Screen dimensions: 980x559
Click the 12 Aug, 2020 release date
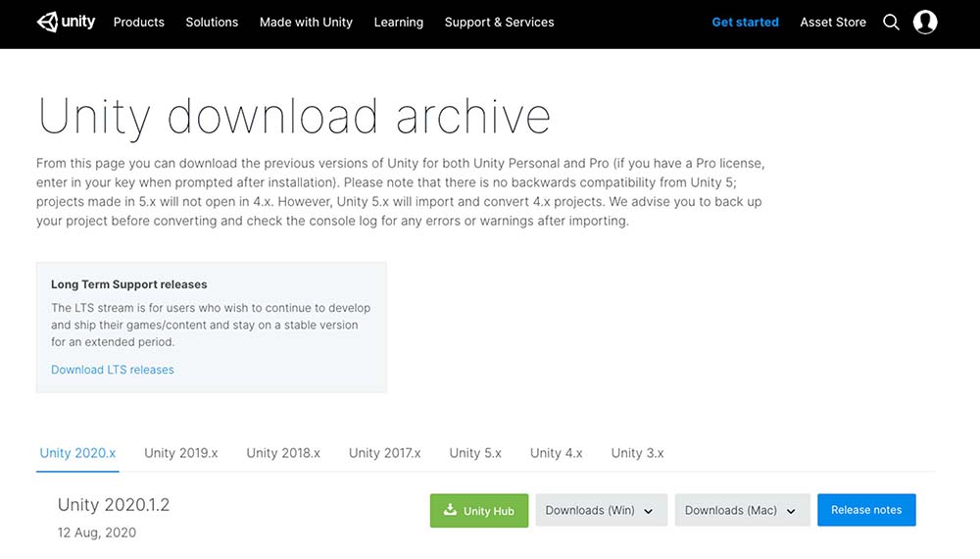(x=97, y=533)
